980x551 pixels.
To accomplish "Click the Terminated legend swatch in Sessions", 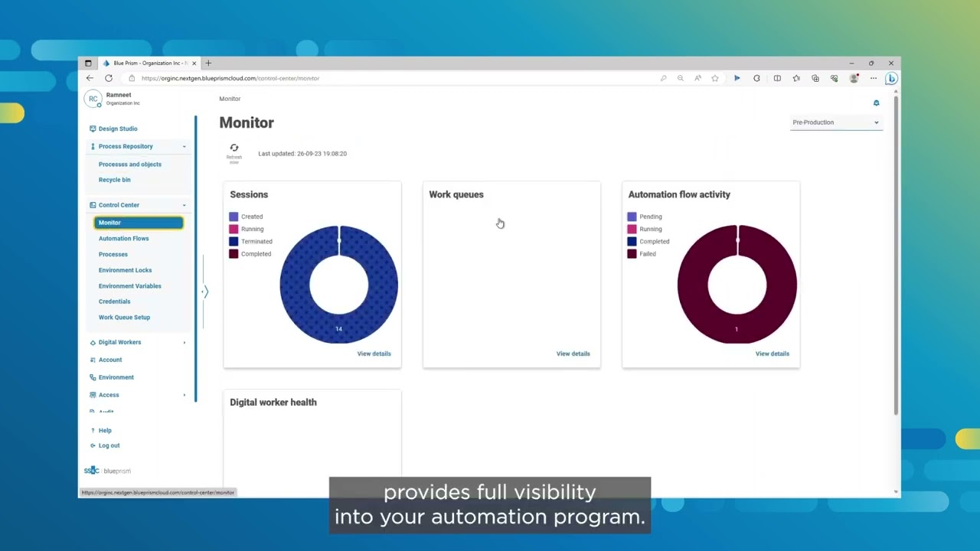I will pyautogui.click(x=234, y=241).
